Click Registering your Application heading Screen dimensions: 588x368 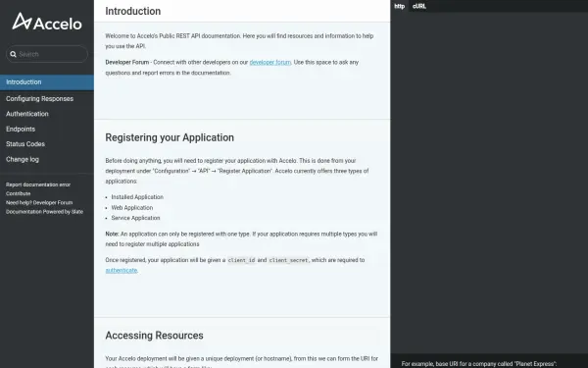[170, 137]
